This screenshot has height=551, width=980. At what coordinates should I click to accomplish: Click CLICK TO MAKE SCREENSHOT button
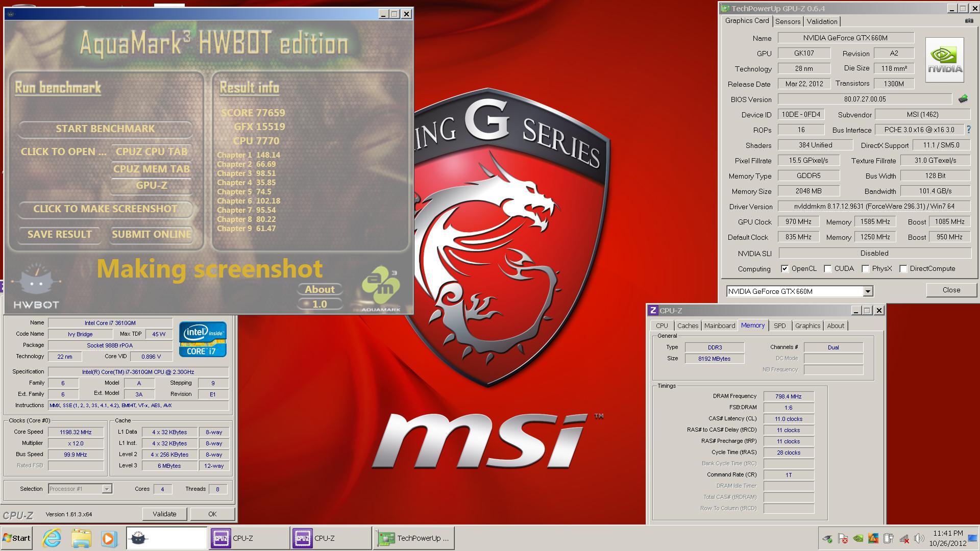point(105,209)
